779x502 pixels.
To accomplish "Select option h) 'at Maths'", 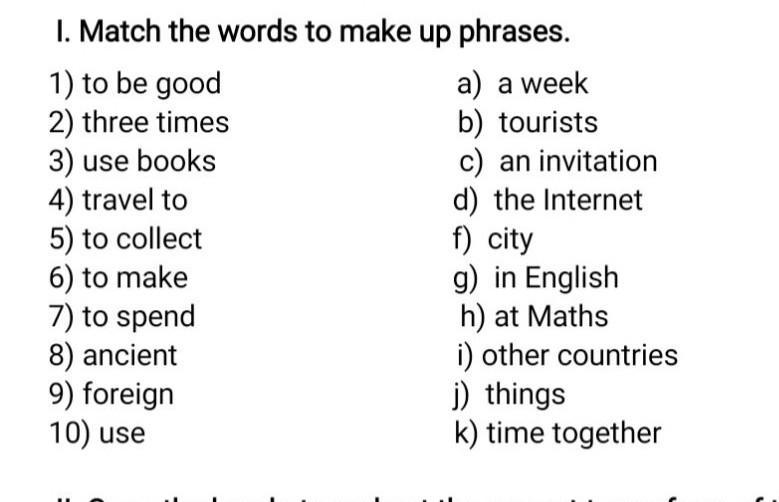I will point(534,317).
